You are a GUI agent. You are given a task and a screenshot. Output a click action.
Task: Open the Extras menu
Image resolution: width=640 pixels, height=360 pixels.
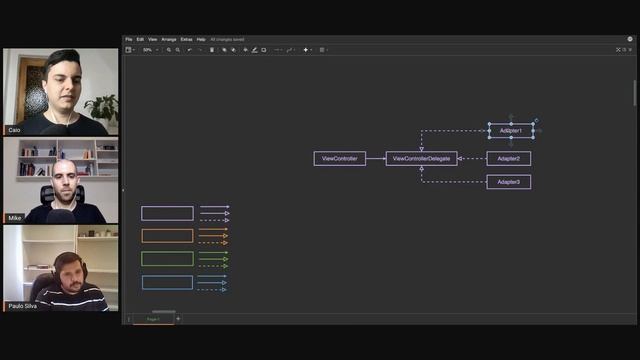tap(186, 40)
